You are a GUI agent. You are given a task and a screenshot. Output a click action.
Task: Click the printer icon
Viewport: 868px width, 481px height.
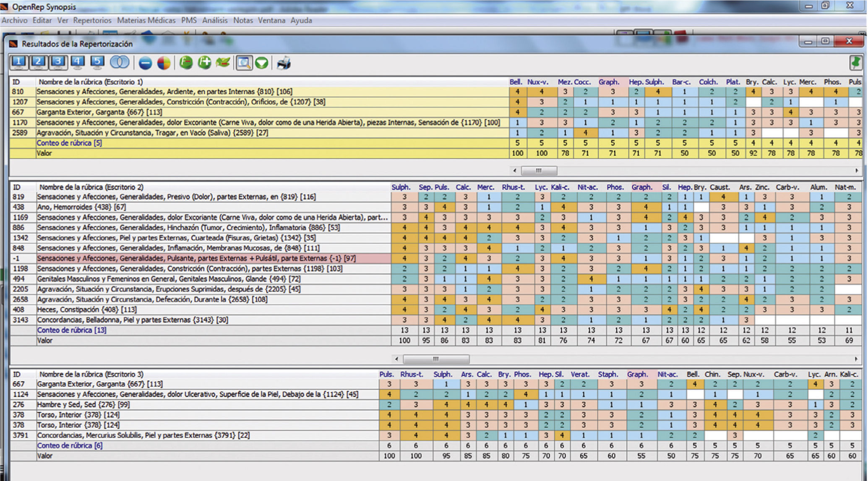coord(284,63)
